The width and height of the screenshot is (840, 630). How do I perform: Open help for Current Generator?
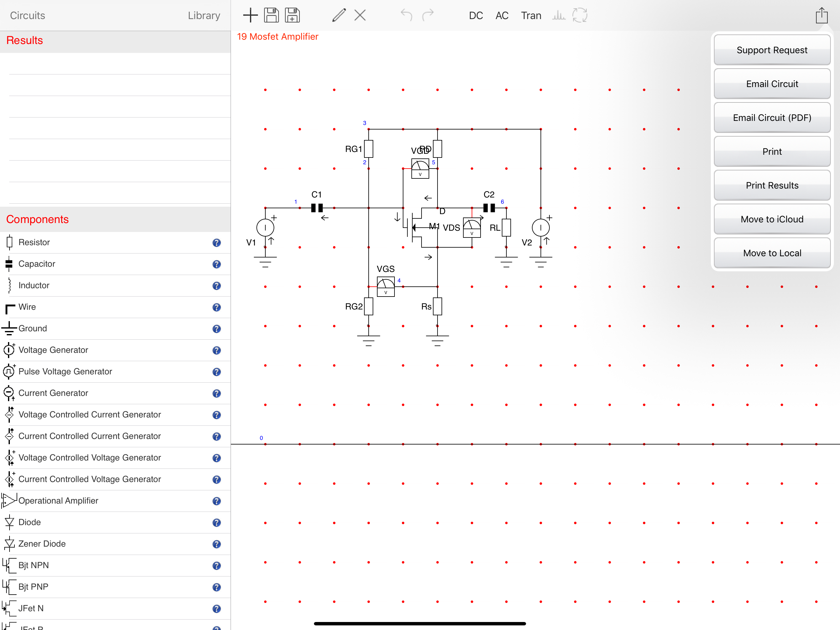(216, 394)
